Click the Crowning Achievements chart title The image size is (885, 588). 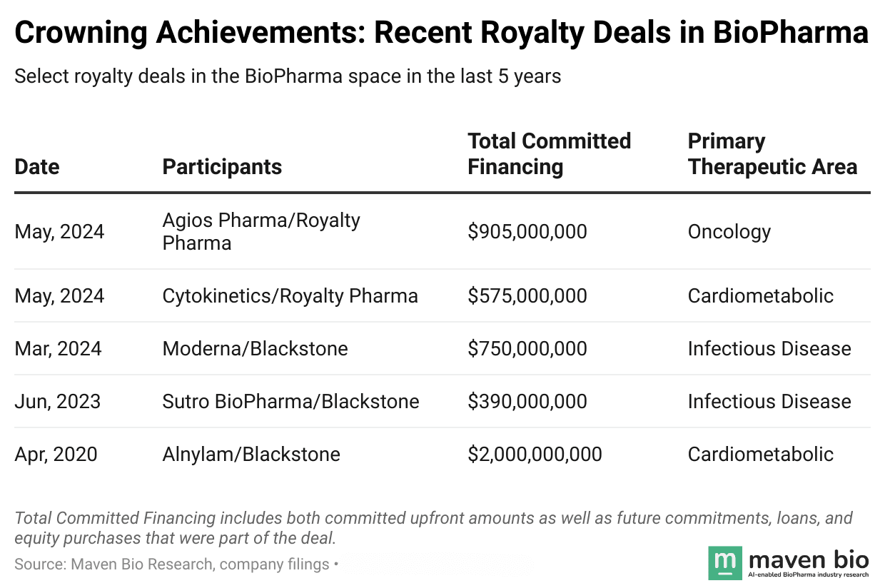[441, 34]
